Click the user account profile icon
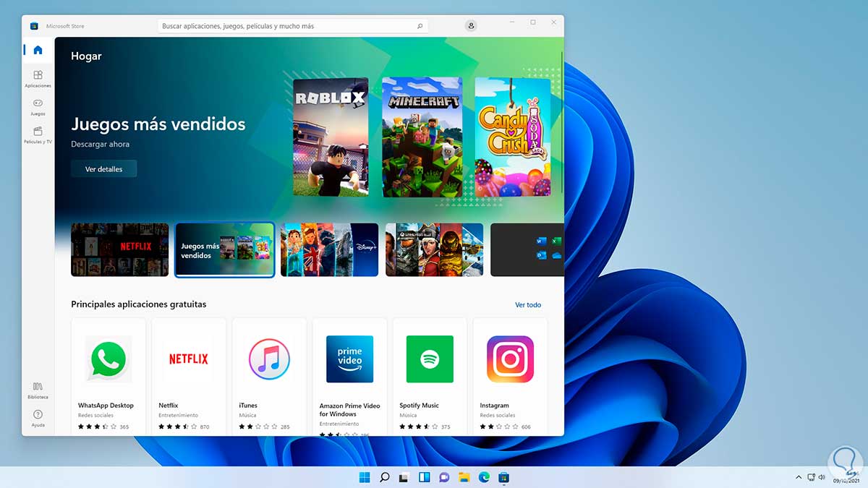Screen dimensions: 868x488 click(472, 25)
